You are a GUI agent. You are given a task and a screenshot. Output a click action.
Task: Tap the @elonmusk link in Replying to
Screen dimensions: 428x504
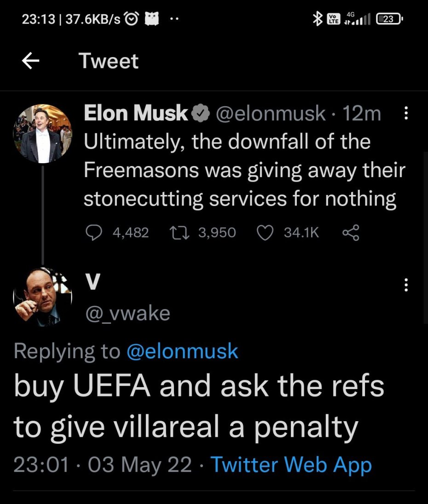pos(182,351)
